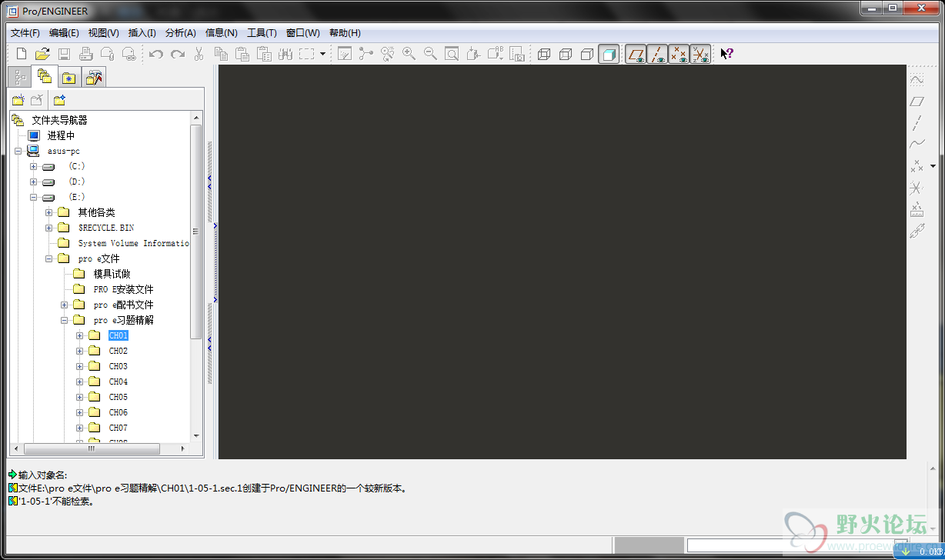This screenshot has height=560, width=945.
Task: Select the CH05 folder
Action: click(118, 397)
